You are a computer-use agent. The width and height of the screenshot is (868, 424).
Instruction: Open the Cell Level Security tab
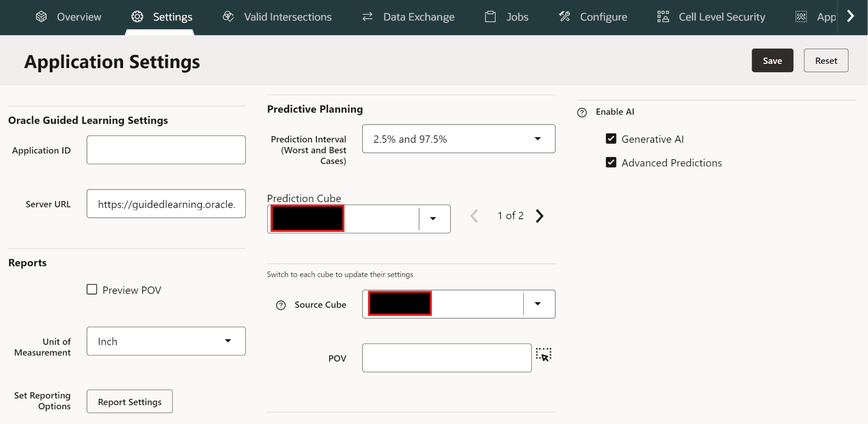[x=711, y=17]
